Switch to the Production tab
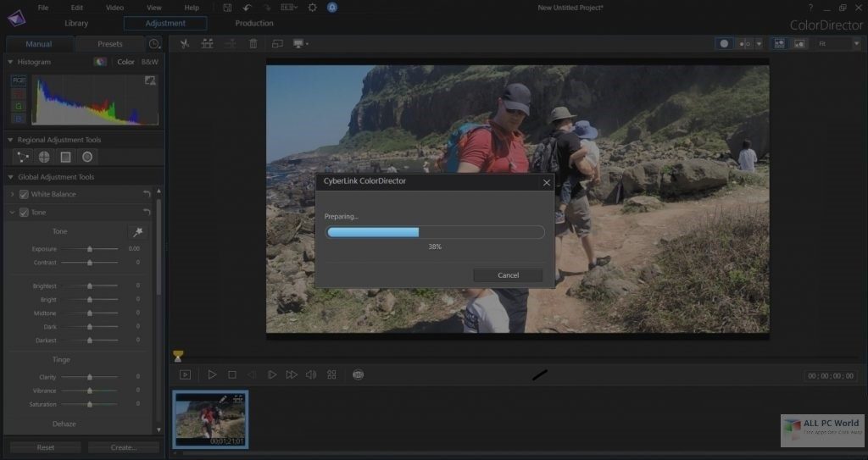The width and height of the screenshot is (868, 460). click(x=254, y=23)
